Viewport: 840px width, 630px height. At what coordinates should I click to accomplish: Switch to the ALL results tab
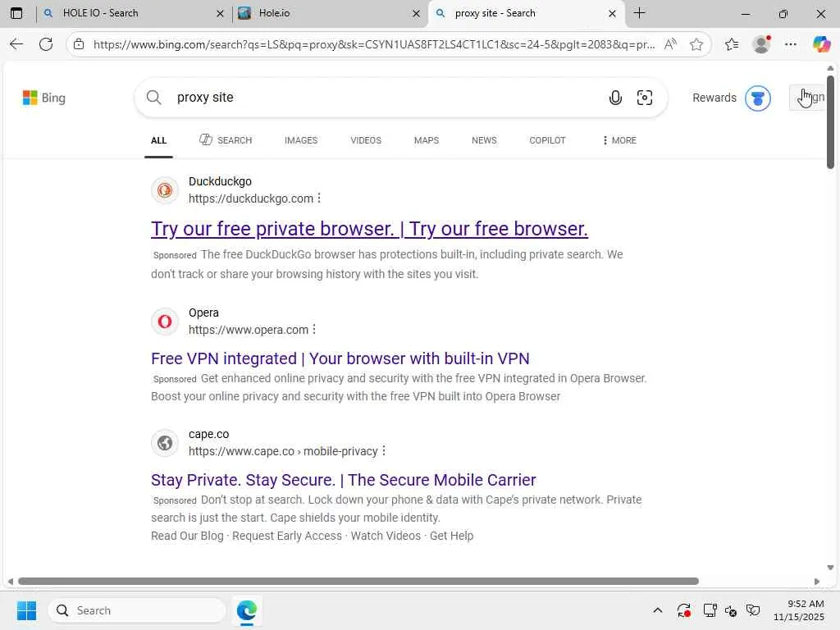tap(158, 140)
